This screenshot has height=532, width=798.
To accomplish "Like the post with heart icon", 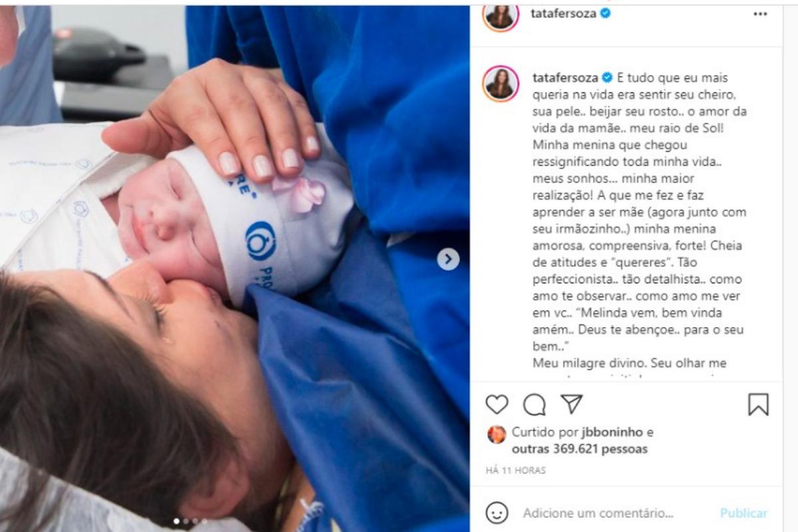I will point(497,404).
